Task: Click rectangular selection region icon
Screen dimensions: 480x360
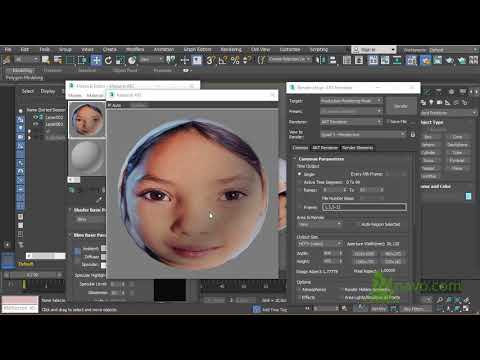Action: 70,60
